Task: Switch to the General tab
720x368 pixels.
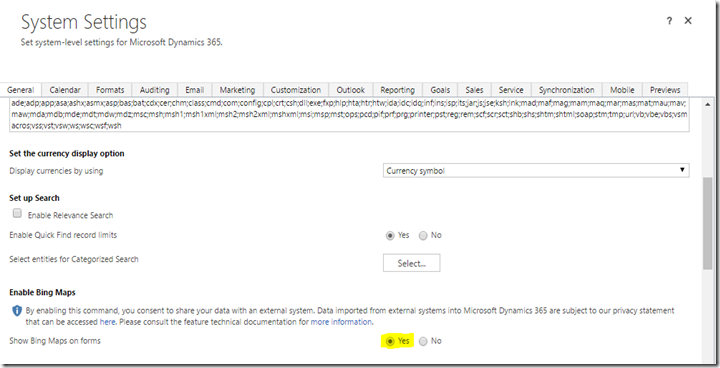Action: (x=21, y=90)
